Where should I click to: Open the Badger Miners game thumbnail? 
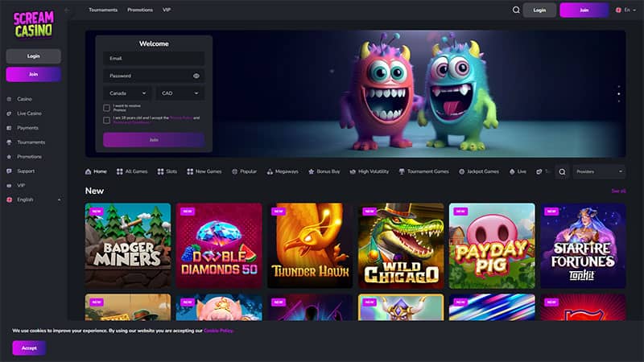coord(128,245)
